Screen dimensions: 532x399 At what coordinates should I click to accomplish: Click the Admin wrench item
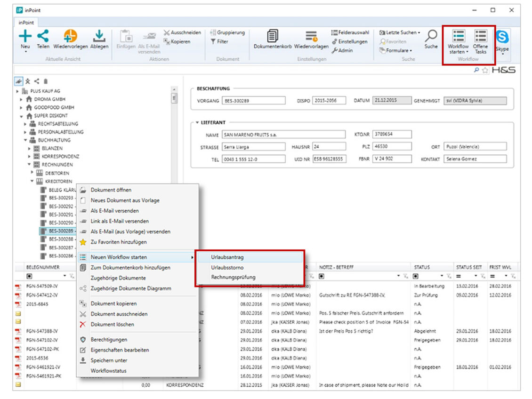(x=342, y=50)
